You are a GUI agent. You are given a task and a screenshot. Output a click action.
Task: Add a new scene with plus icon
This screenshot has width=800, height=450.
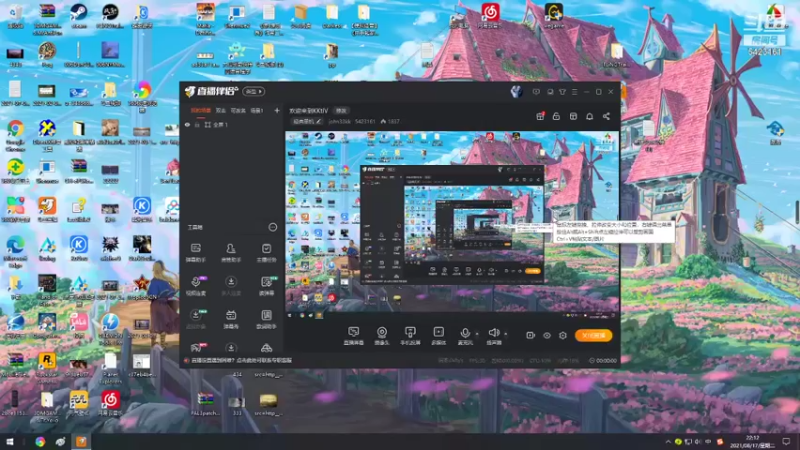click(277, 110)
